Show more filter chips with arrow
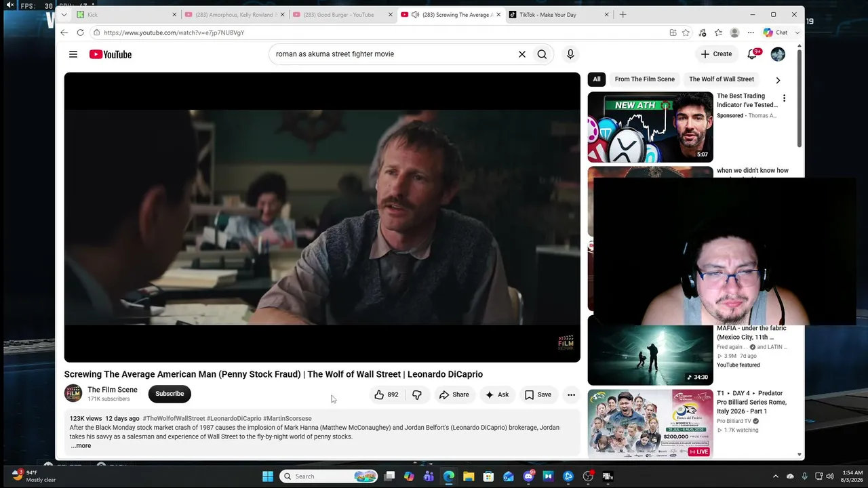The height and width of the screenshot is (488, 868). pyautogui.click(x=778, y=80)
